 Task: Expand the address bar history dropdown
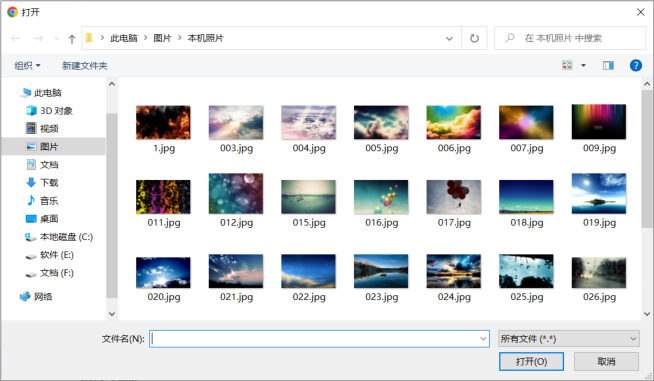click(449, 38)
